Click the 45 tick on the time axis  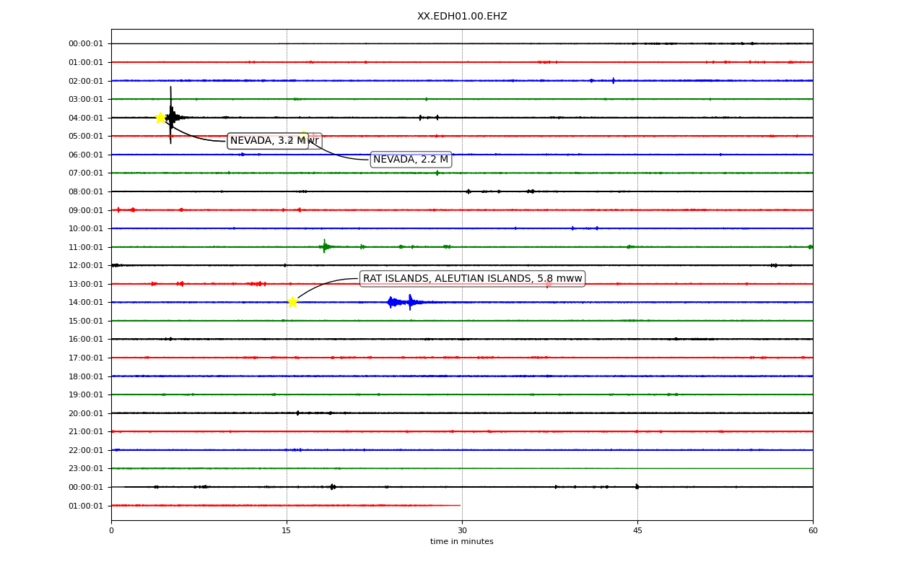click(x=637, y=530)
